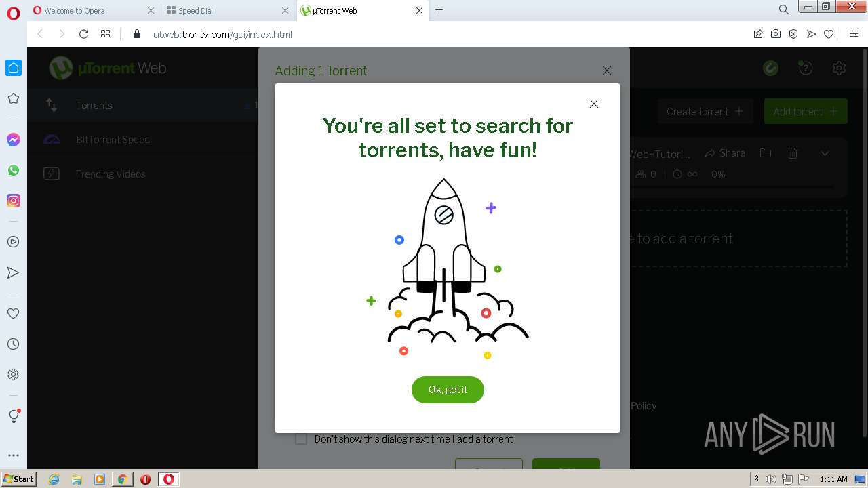
Task: Close the µTorrent Web tab
Action: click(x=419, y=11)
